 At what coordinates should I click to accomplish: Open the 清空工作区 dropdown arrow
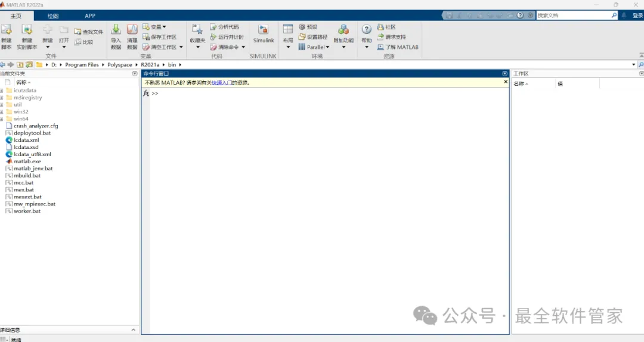pos(181,47)
